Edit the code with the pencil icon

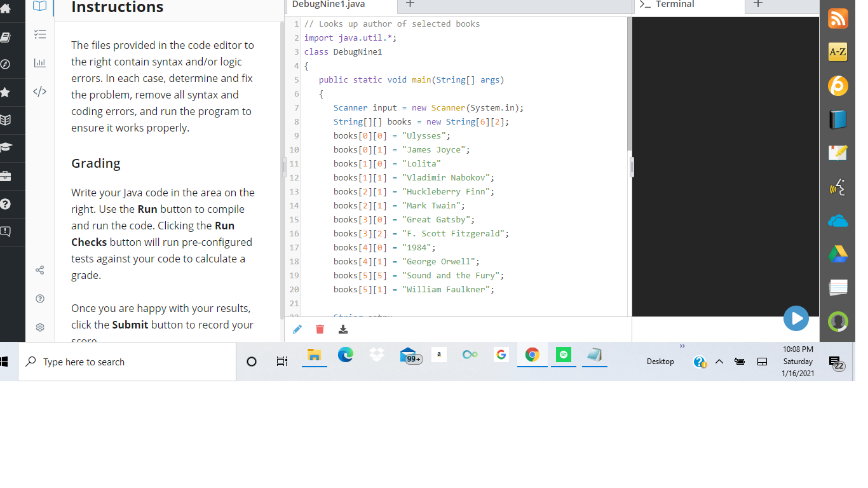(x=297, y=329)
